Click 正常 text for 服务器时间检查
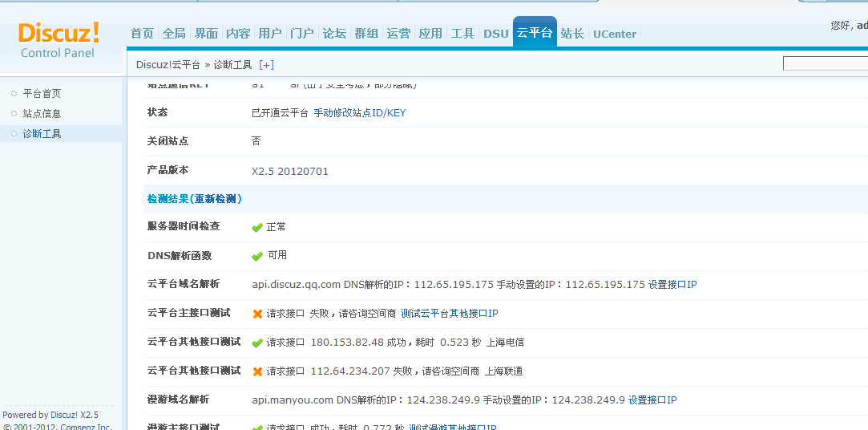 click(277, 227)
